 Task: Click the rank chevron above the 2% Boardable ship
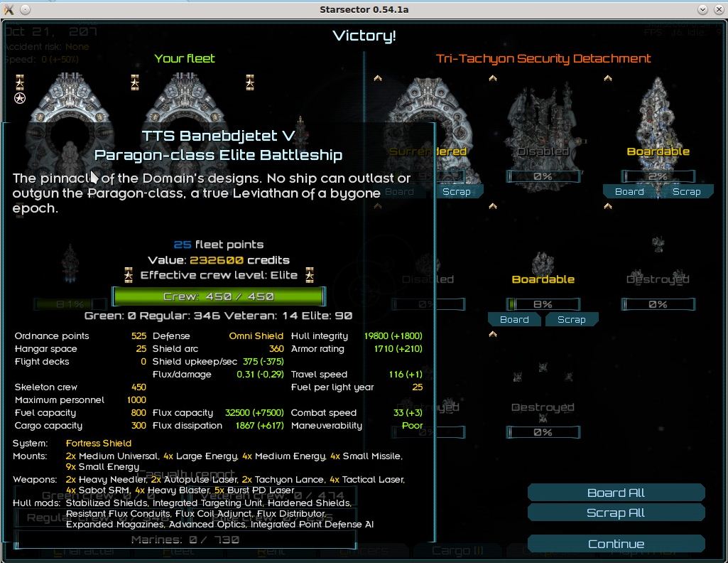point(608,78)
